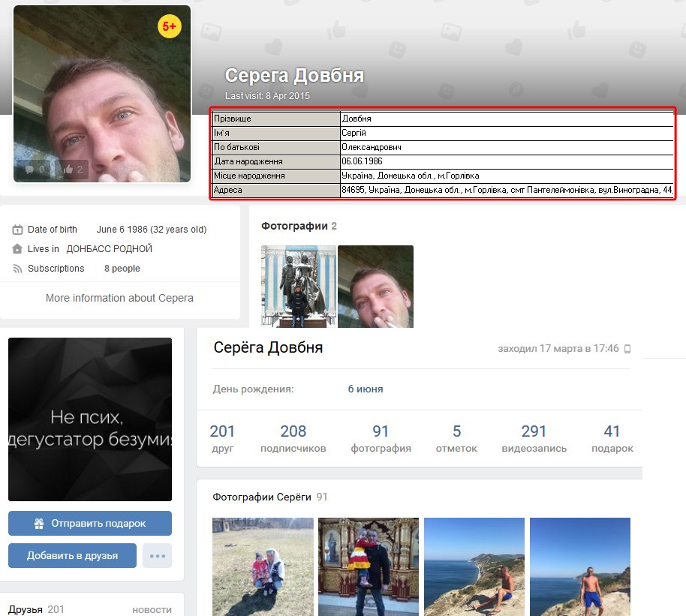Open the 201 друг friends counter
Image resolution: width=686 pixels, height=616 pixels.
[x=222, y=438]
